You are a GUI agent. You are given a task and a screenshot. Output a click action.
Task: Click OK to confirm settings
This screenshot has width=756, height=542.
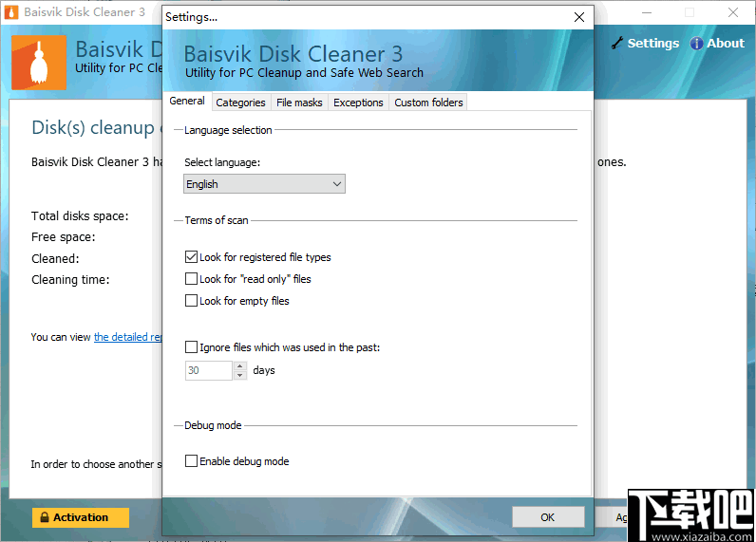[548, 517]
